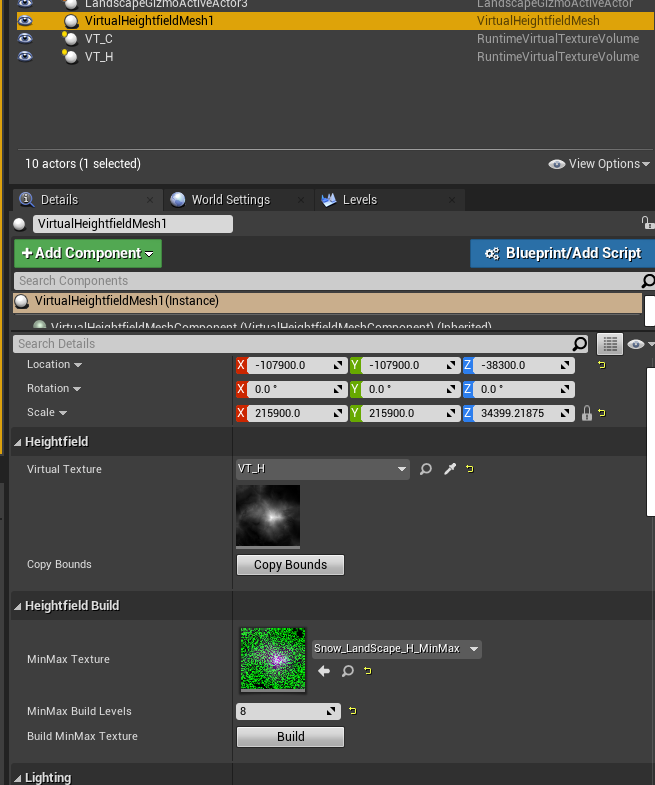Reset MinMax Build Levels to default
The width and height of the screenshot is (655, 785).
coord(353,712)
